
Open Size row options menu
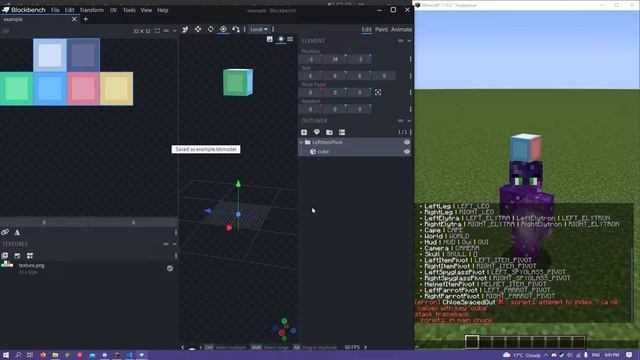410,76
